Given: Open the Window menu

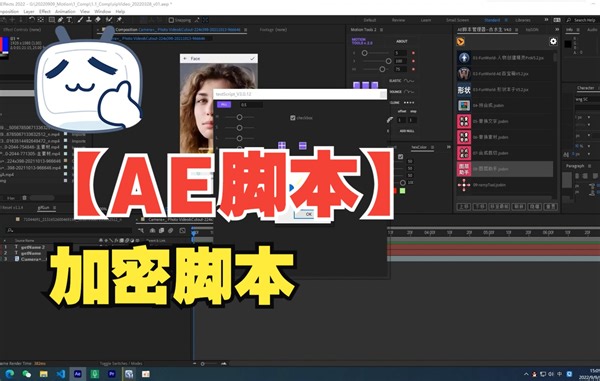Looking at the screenshot, I should click(103, 11).
